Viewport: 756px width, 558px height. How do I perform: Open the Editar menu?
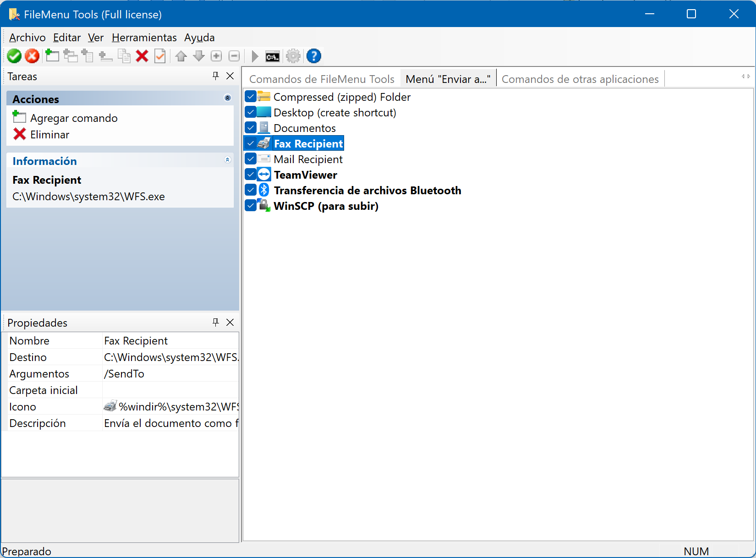(x=67, y=38)
